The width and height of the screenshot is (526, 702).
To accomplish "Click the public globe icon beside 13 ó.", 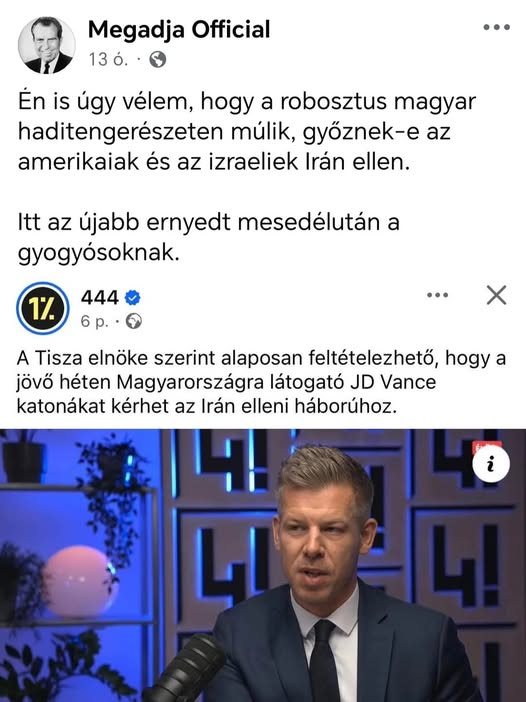I will coord(158,59).
